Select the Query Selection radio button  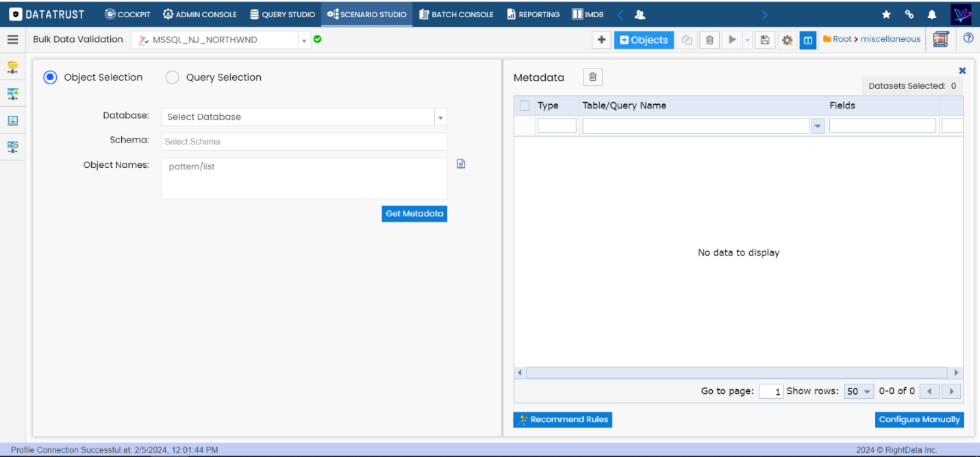coord(172,77)
